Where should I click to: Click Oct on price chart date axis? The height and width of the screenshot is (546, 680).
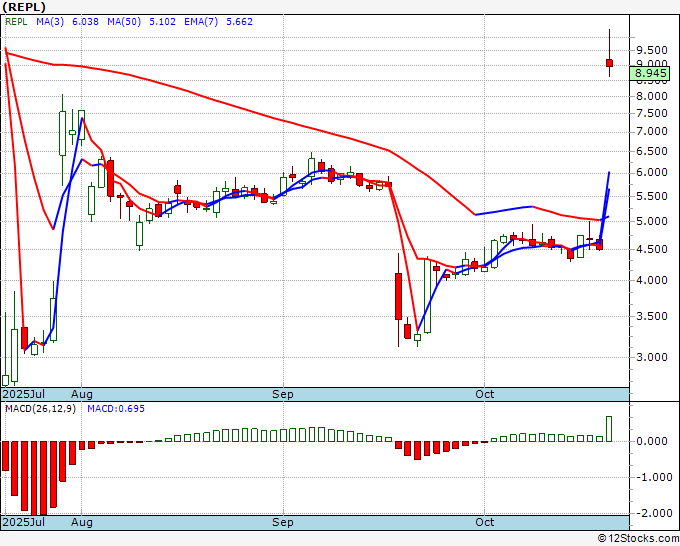point(484,394)
